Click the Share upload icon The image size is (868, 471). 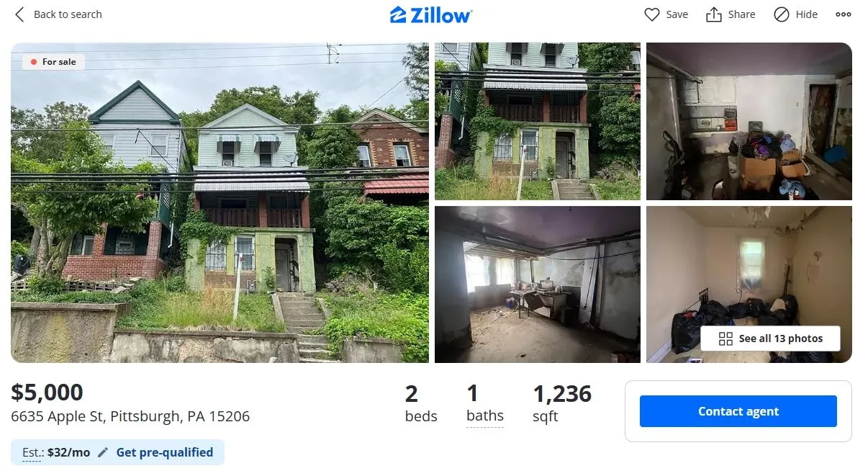pos(713,14)
